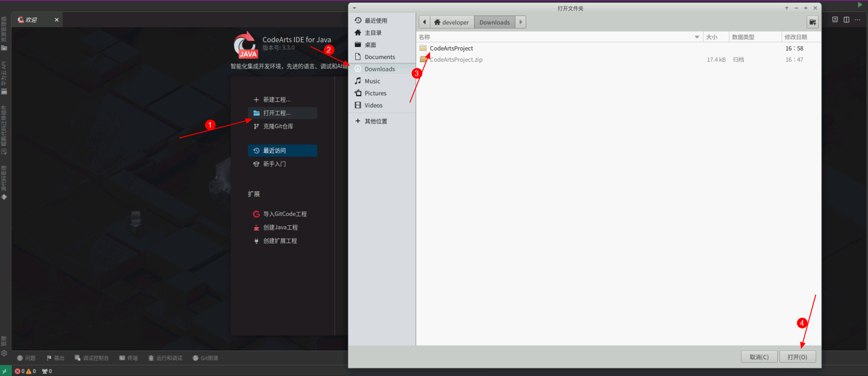Image resolution: width=868 pixels, height=376 pixels.
Task: Click 打开工程... on the welcome page
Action: click(282, 113)
